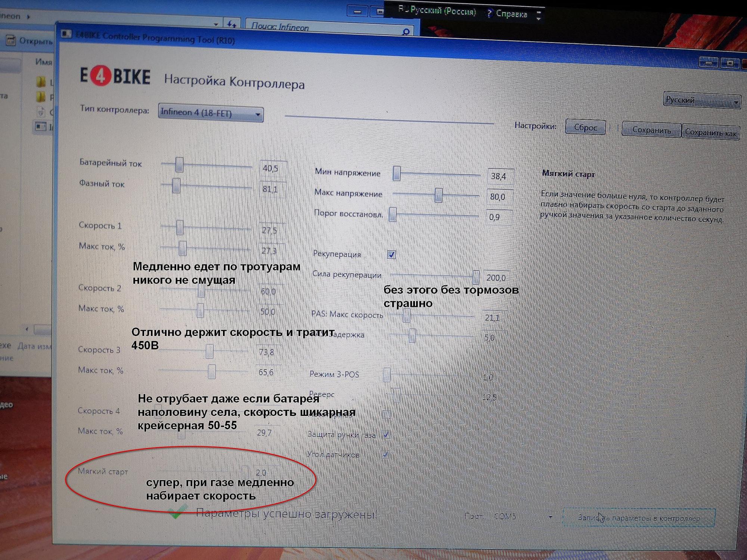Click the RU language bar indicator

tap(403, 9)
